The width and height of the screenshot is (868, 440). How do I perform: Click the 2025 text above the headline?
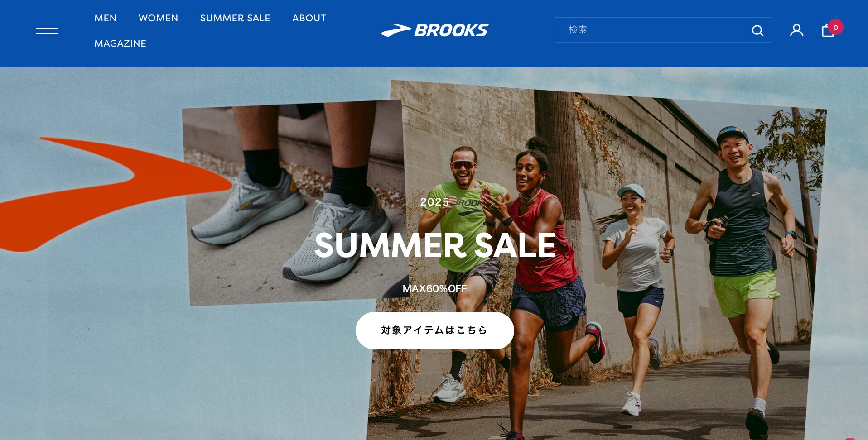tap(434, 202)
